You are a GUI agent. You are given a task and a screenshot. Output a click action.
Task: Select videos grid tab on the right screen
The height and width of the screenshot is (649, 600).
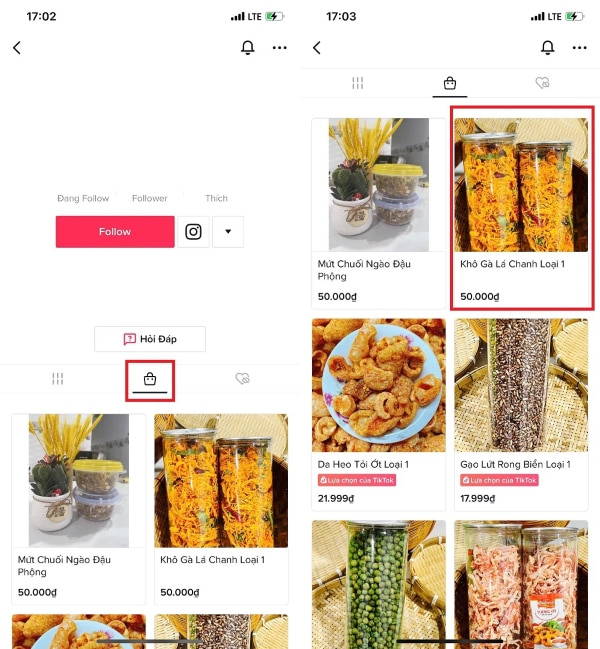pos(358,83)
